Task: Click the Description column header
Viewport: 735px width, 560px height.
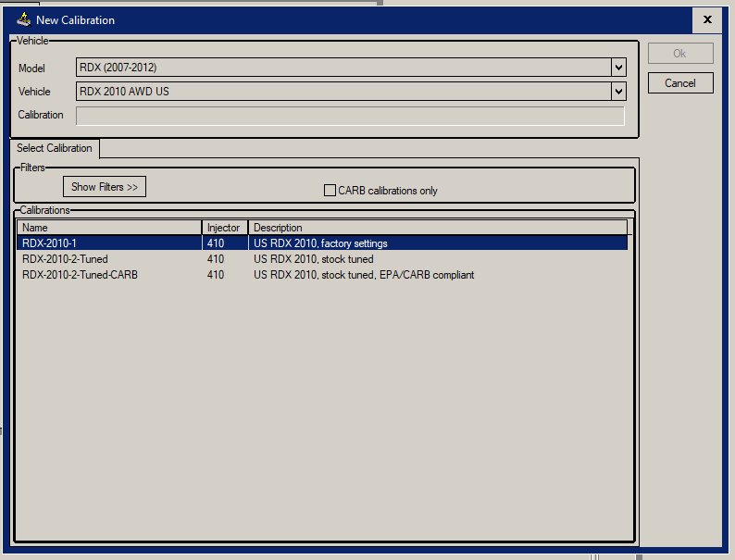Action: [x=438, y=228]
